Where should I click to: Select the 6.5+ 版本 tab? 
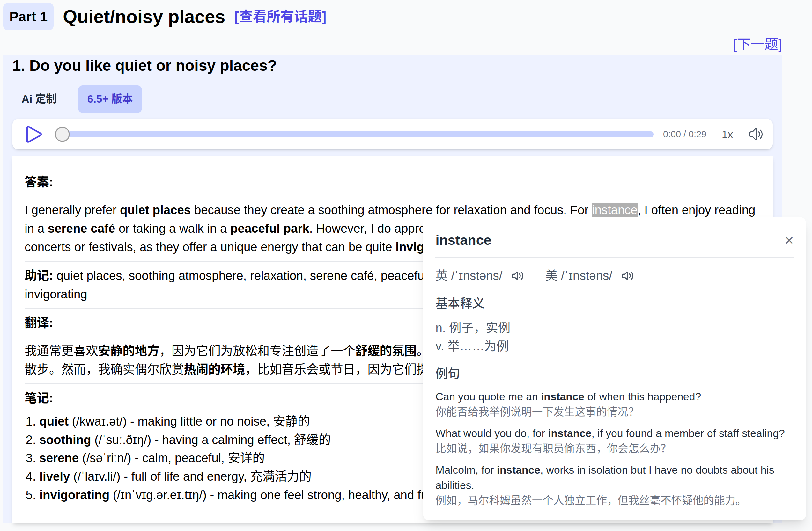pyautogui.click(x=110, y=99)
